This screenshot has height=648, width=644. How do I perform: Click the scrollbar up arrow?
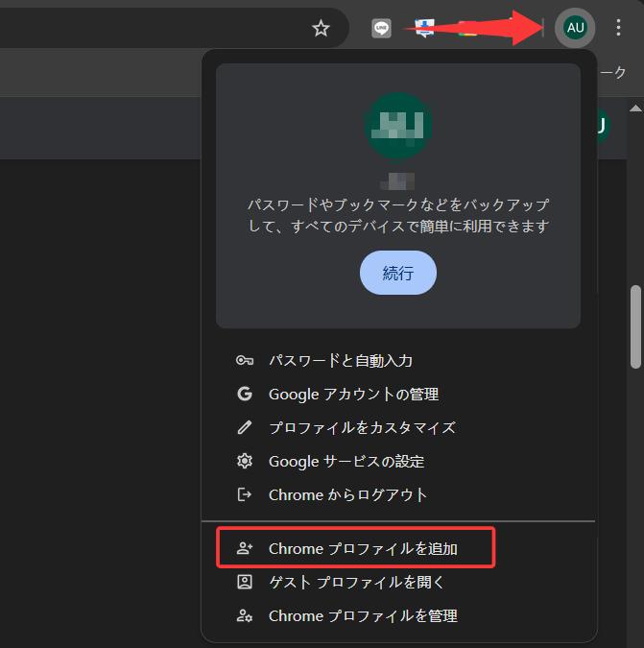(x=635, y=108)
